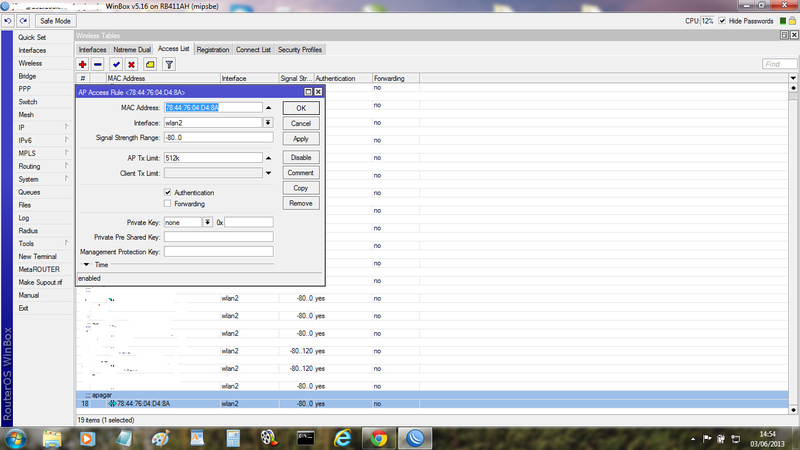Open Windows Media Player taskbar icon
This screenshot has height=450, width=800.
click(x=87, y=438)
